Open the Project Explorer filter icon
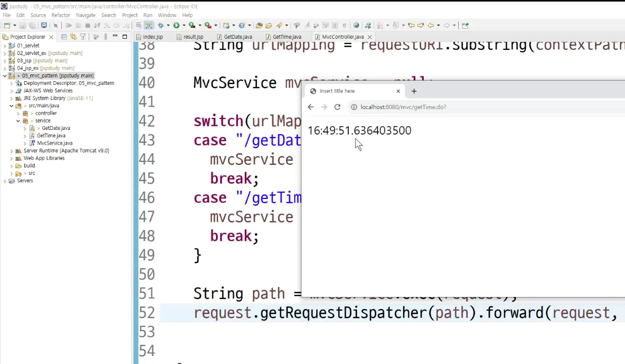Screen dimensions: 625x364 (x=83, y=37)
